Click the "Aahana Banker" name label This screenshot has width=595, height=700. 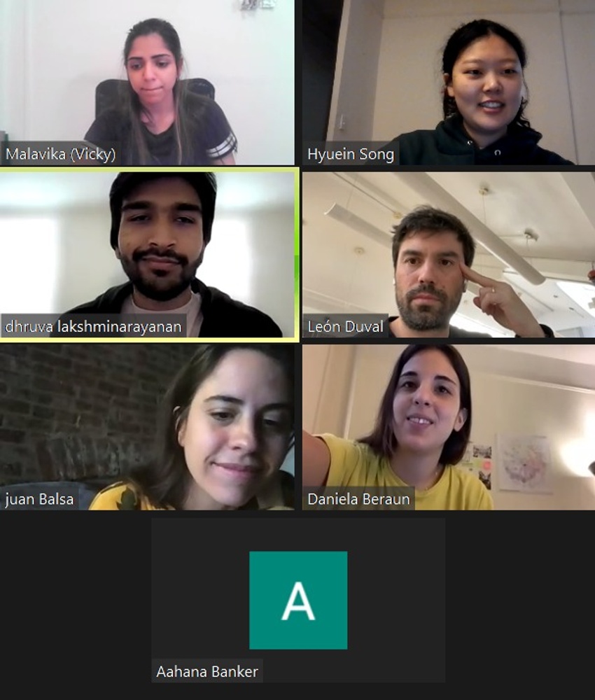[207, 671]
